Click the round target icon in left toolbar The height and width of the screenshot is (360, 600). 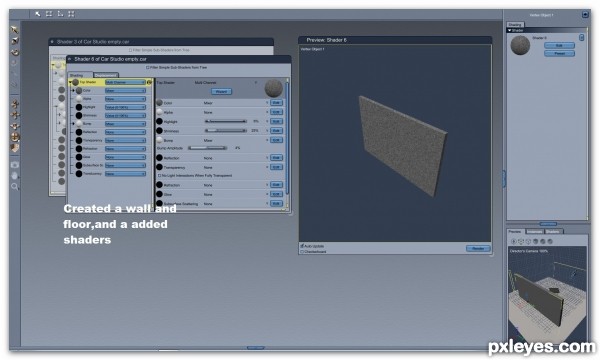(15, 137)
